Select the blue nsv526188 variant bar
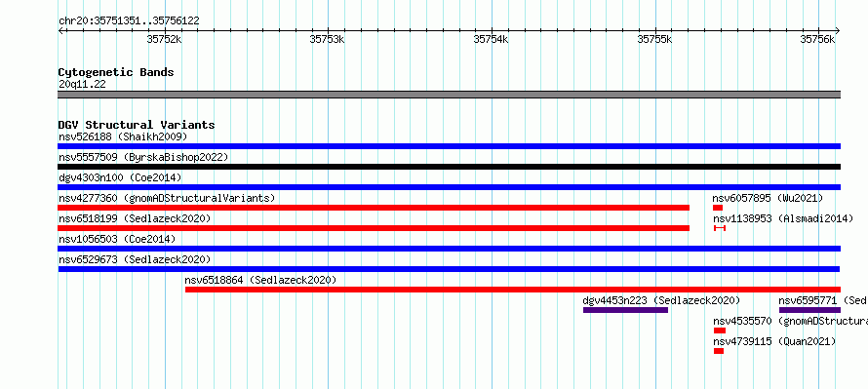 (x=449, y=146)
